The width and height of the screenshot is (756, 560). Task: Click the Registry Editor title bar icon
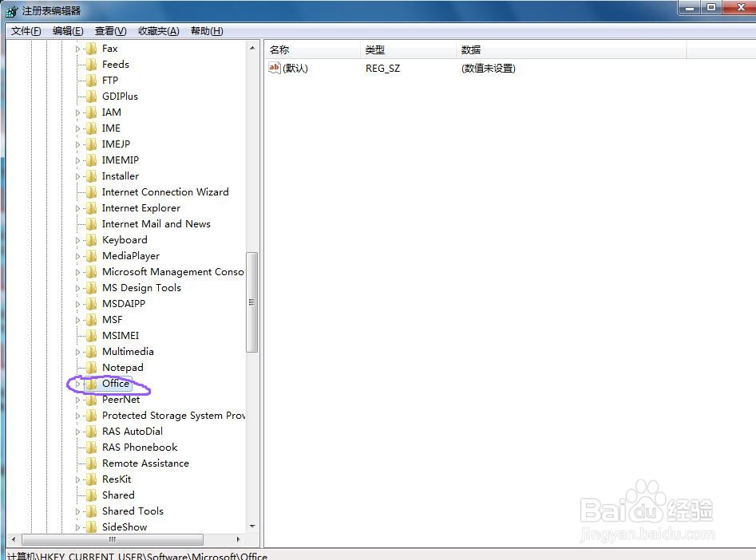tap(11, 10)
